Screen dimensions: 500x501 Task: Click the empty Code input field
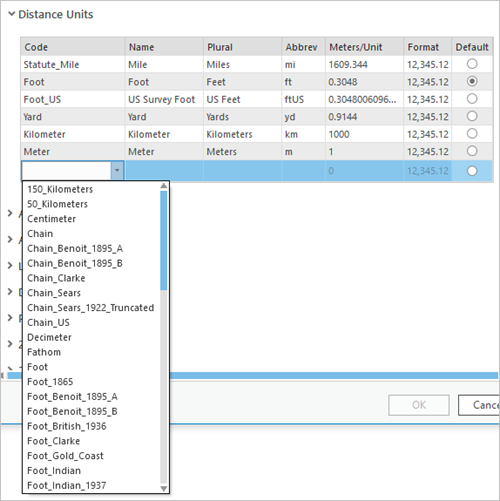pos(67,170)
